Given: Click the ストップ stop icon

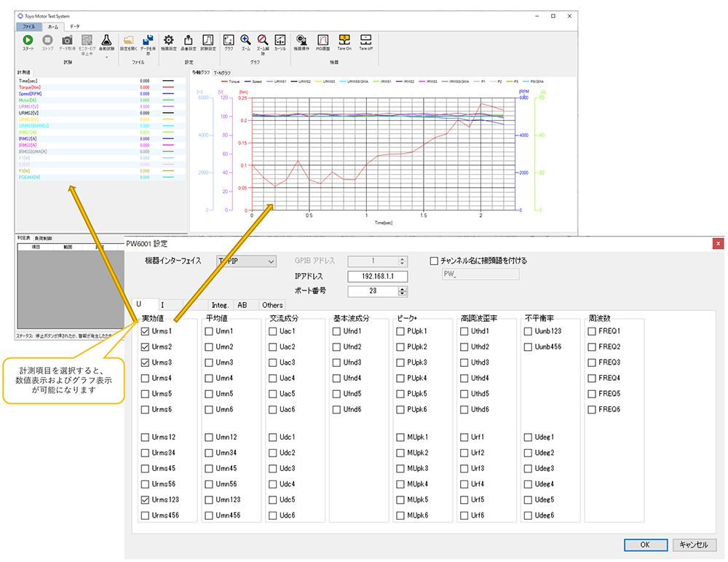Looking at the screenshot, I should pos(47,41).
